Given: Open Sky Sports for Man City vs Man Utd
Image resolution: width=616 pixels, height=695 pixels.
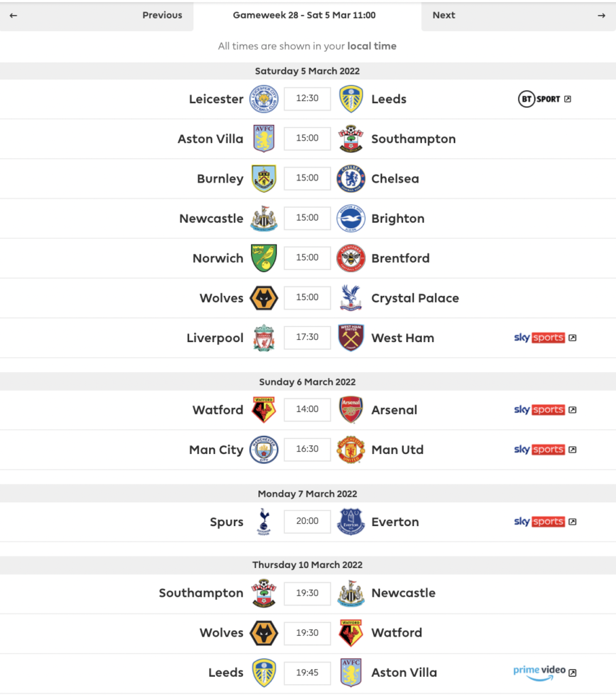Looking at the screenshot, I should click(x=541, y=449).
